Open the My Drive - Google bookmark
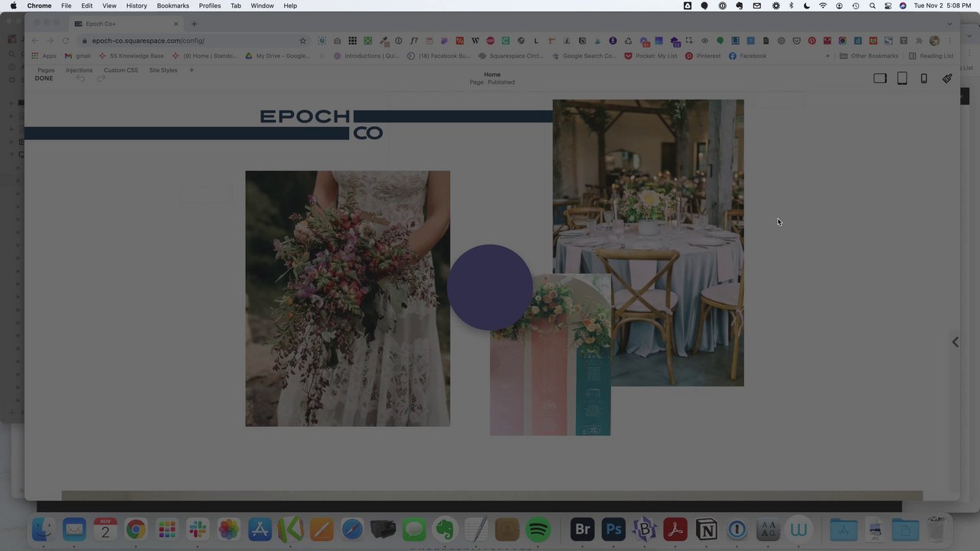 point(277,56)
